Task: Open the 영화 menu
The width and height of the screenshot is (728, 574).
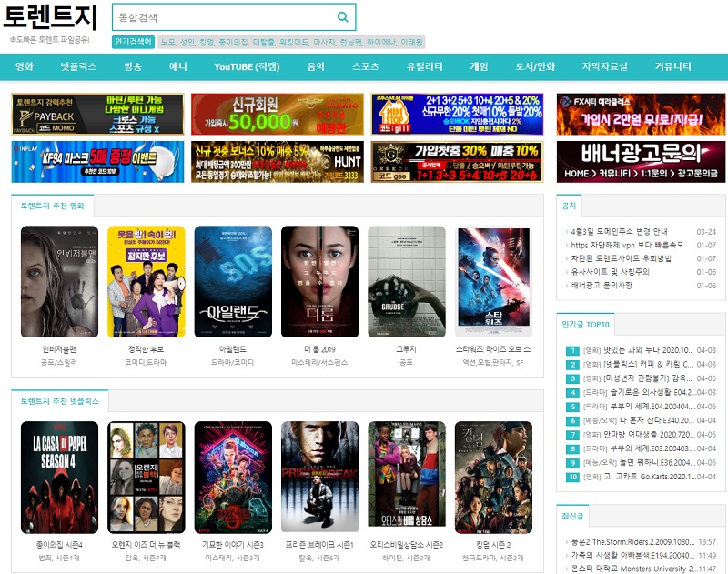Action: (x=25, y=66)
